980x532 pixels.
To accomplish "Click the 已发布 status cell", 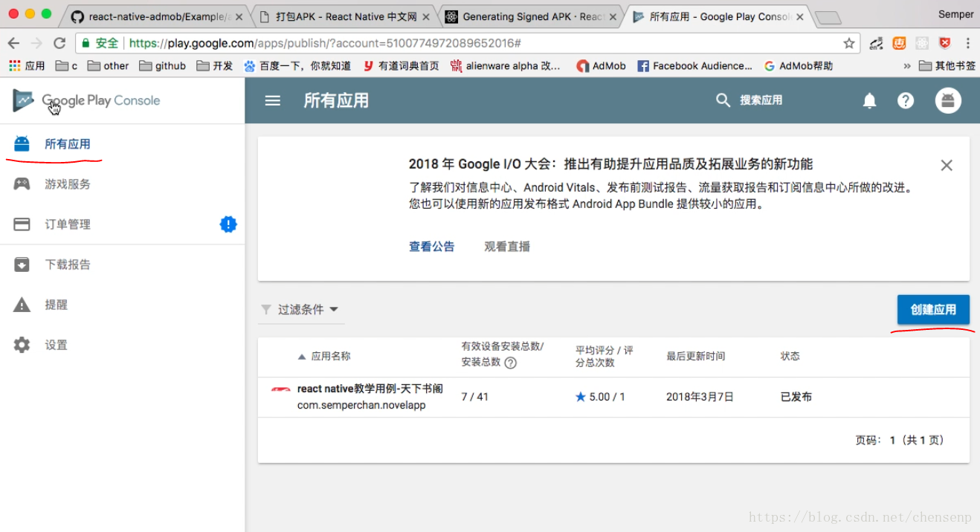I will tap(796, 397).
